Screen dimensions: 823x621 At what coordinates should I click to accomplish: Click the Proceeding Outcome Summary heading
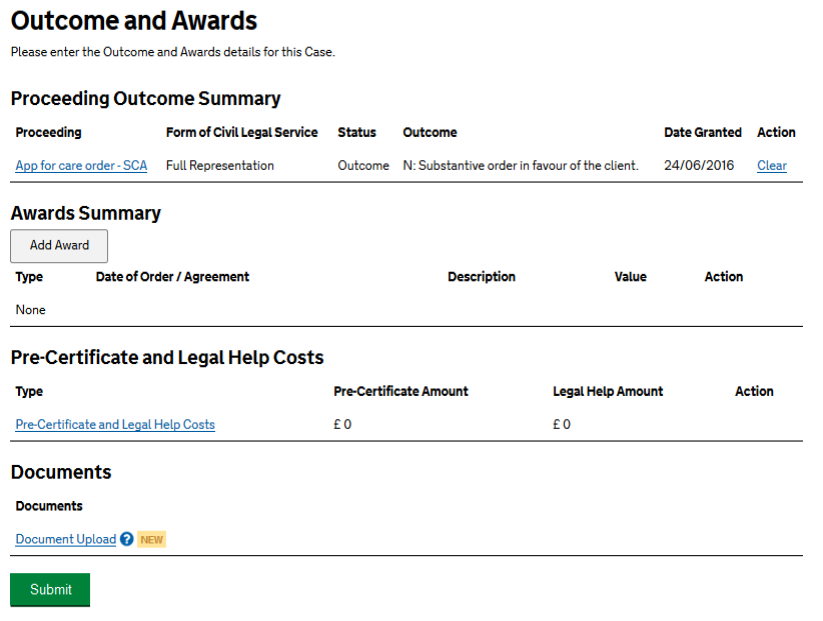coord(146,98)
